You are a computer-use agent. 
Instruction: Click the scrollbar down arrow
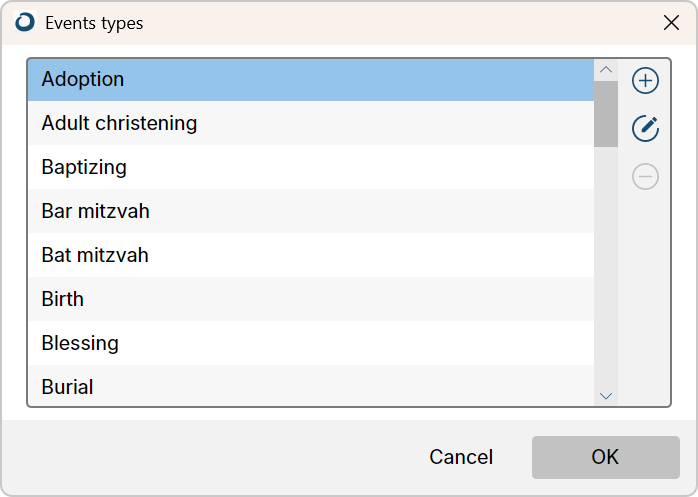pyautogui.click(x=606, y=395)
